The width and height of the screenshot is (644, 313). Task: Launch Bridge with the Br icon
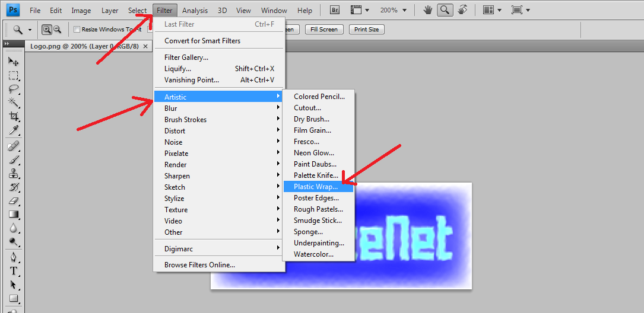point(335,10)
